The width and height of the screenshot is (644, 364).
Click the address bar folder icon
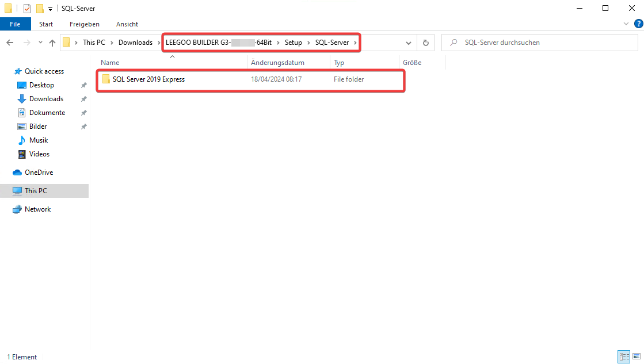67,43
